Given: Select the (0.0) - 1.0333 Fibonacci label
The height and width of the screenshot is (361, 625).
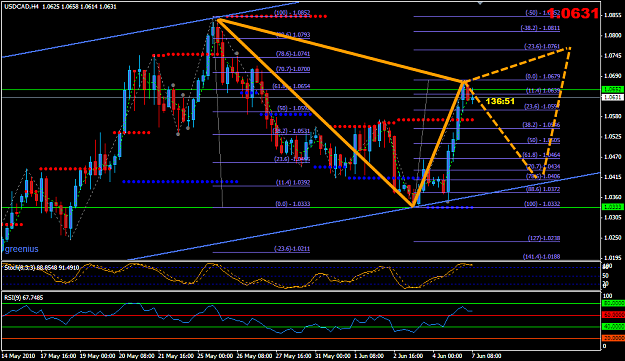Looking at the screenshot, I should point(293,204).
